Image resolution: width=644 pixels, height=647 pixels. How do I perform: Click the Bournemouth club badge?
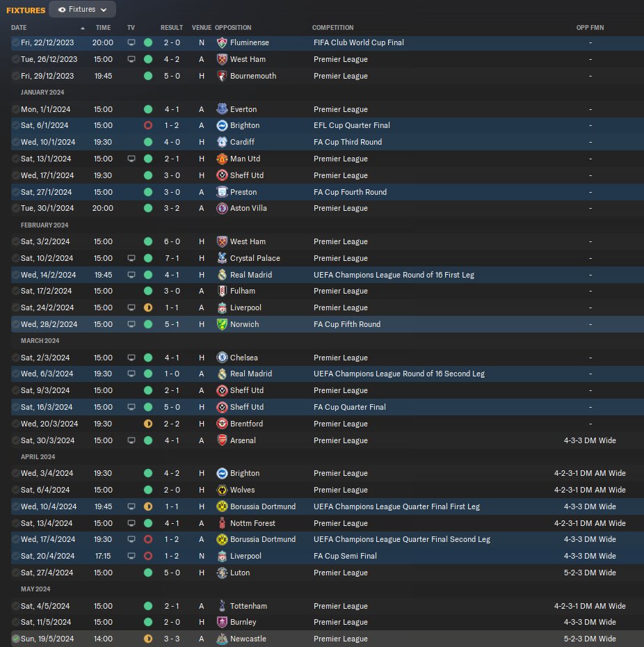click(222, 76)
